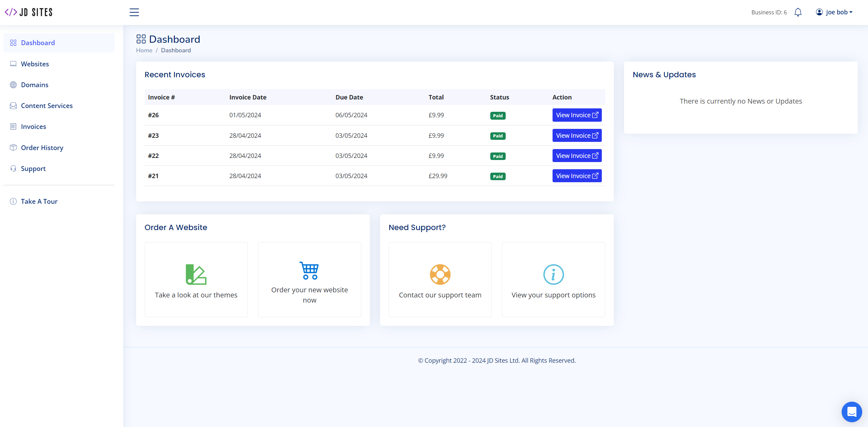Click the Content Services envelope icon
Image resolution: width=868 pixels, height=427 pixels.
click(x=13, y=106)
